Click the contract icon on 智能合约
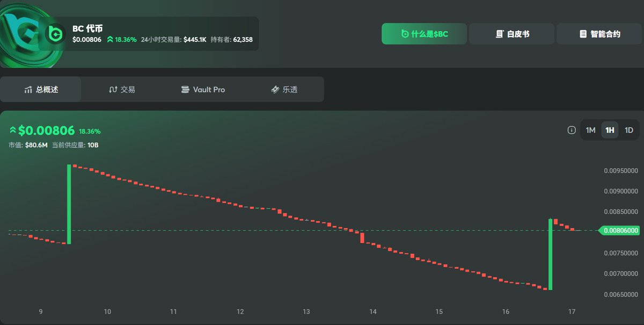Viewport: 644px width, 325px height. pos(583,34)
